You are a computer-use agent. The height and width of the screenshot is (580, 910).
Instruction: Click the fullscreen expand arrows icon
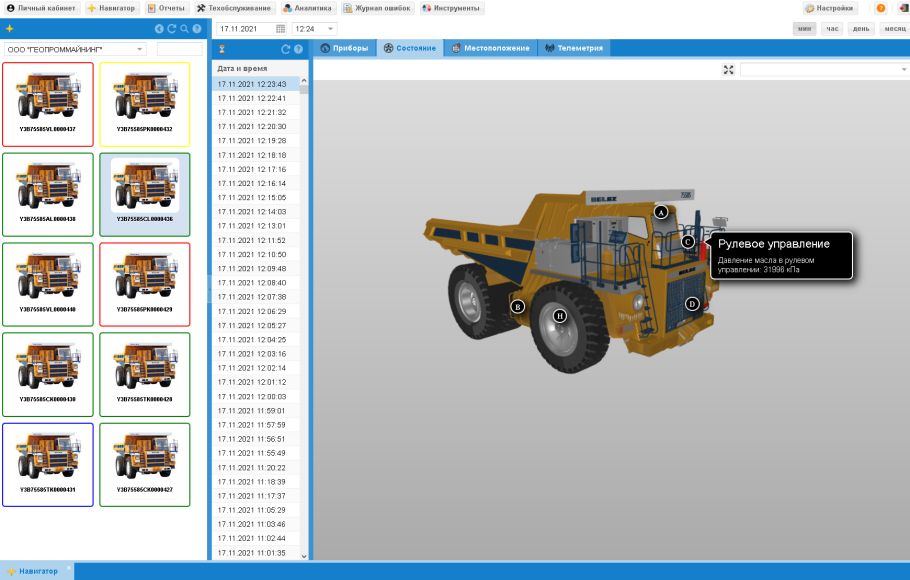coord(728,70)
